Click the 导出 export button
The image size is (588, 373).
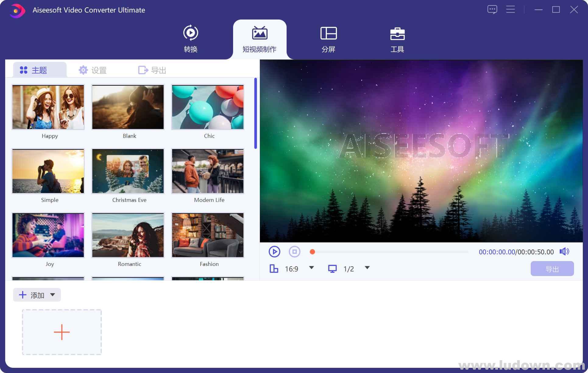pos(552,269)
